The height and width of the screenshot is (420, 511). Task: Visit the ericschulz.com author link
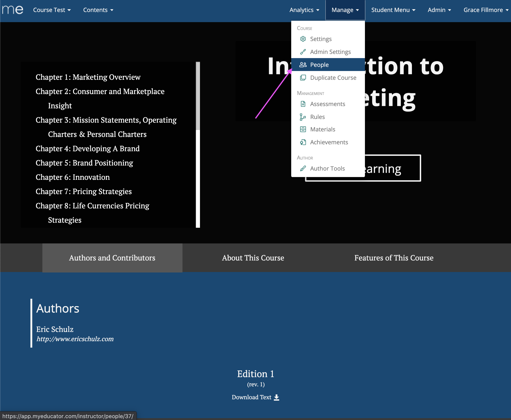pyautogui.click(x=75, y=339)
